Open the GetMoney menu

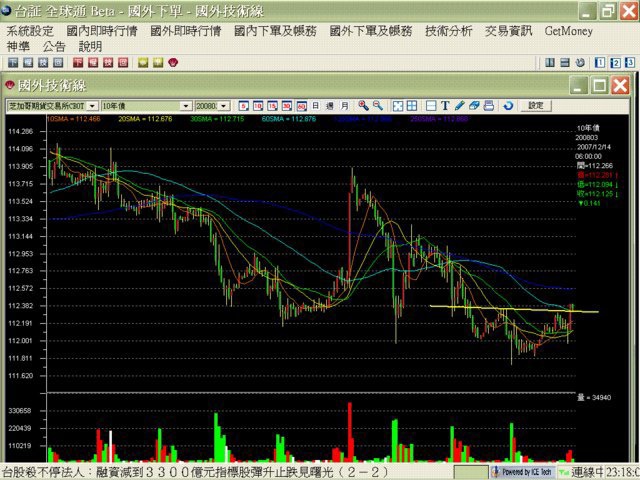coord(569,31)
